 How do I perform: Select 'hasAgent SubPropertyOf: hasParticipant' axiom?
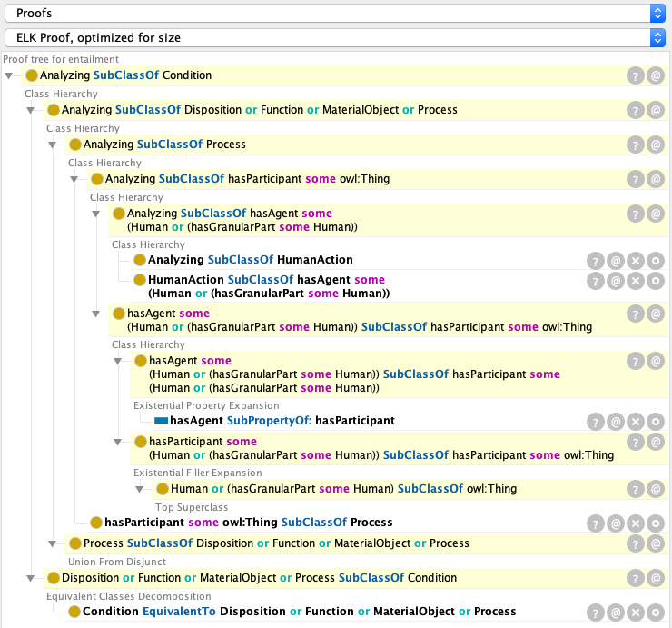(282, 421)
